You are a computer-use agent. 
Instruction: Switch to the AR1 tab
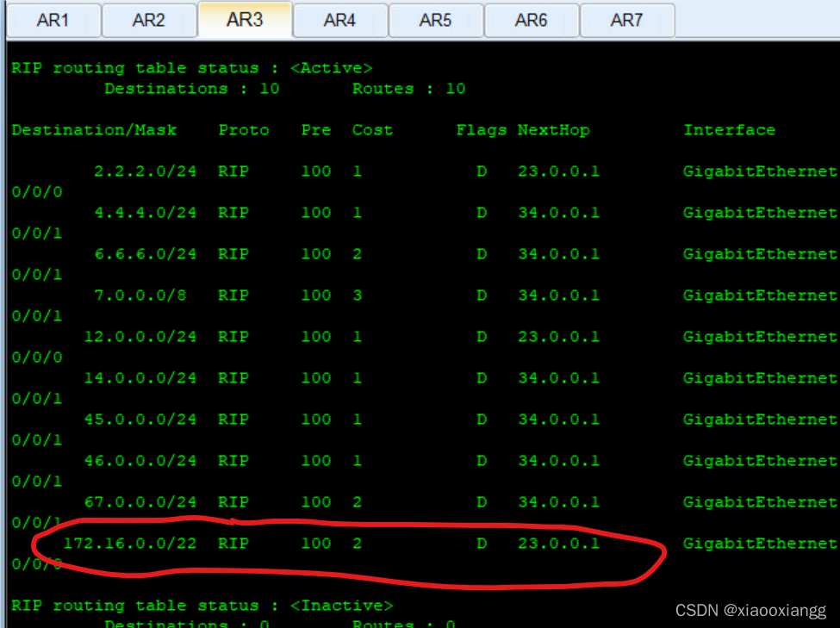point(53,20)
